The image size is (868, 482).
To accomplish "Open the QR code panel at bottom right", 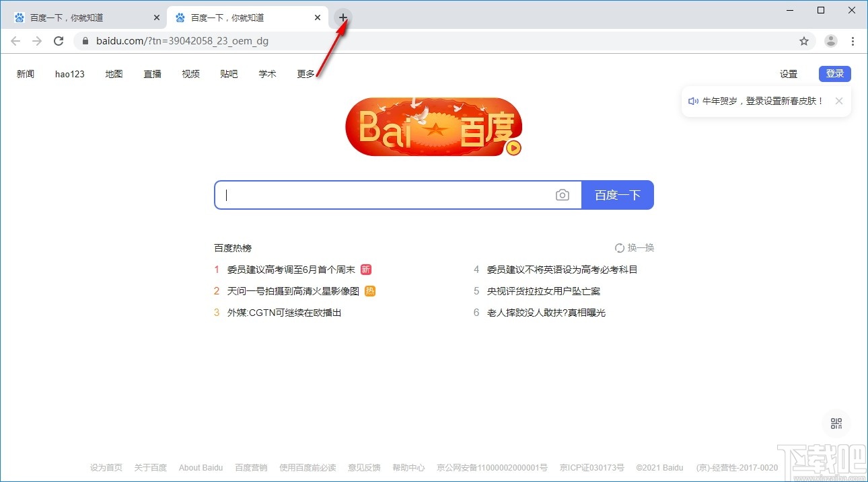I will [836, 424].
